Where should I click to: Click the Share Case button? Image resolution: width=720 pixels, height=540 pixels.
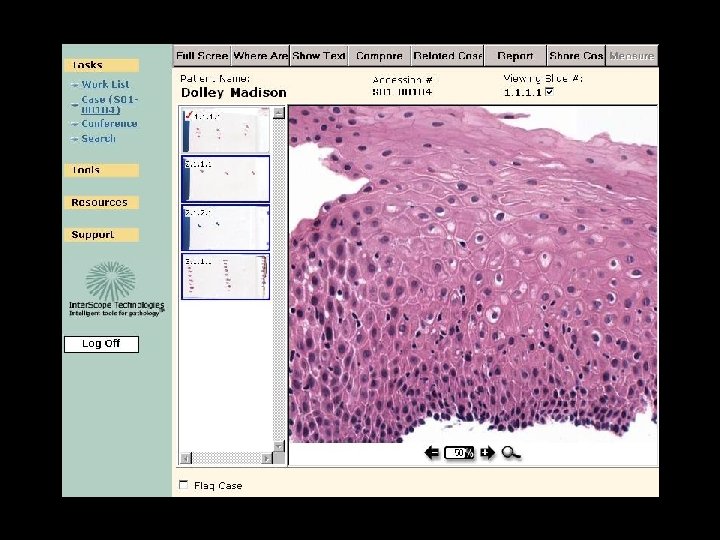576,56
